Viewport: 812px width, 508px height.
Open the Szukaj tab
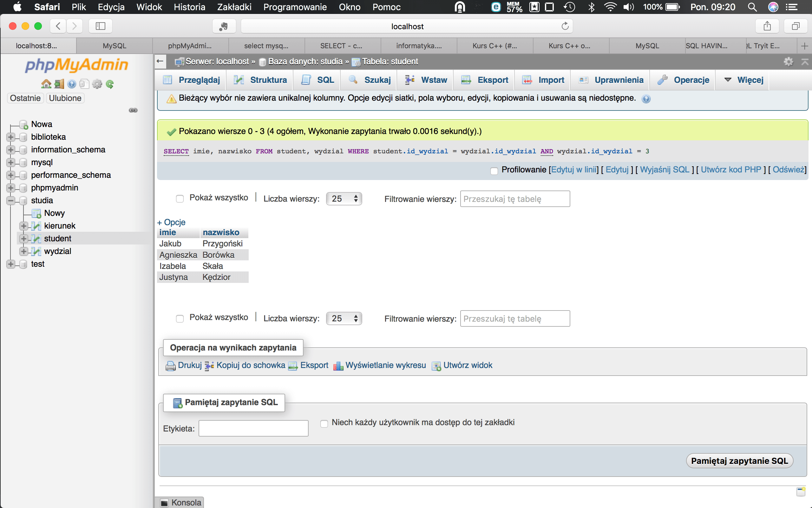coord(370,80)
